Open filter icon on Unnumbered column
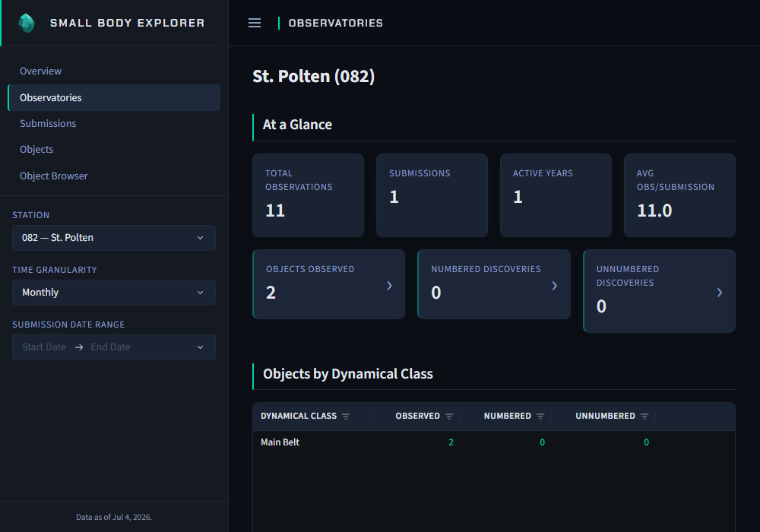This screenshot has width=760, height=532. tap(644, 416)
